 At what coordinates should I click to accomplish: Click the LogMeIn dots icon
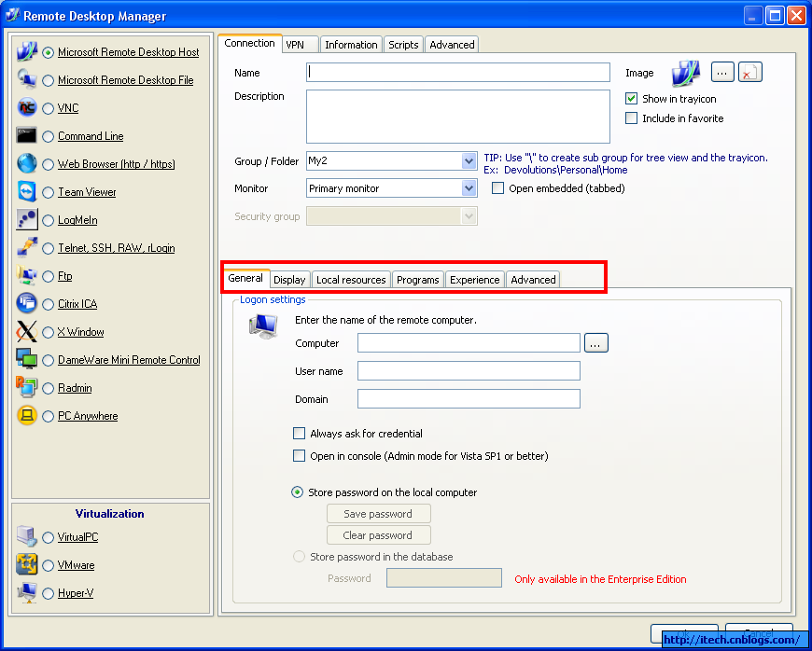(x=27, y=219)
